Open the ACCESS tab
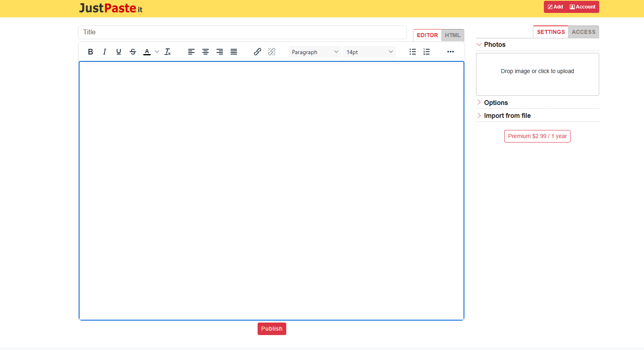Screen dimensions: 644x350 coord(583,32)
